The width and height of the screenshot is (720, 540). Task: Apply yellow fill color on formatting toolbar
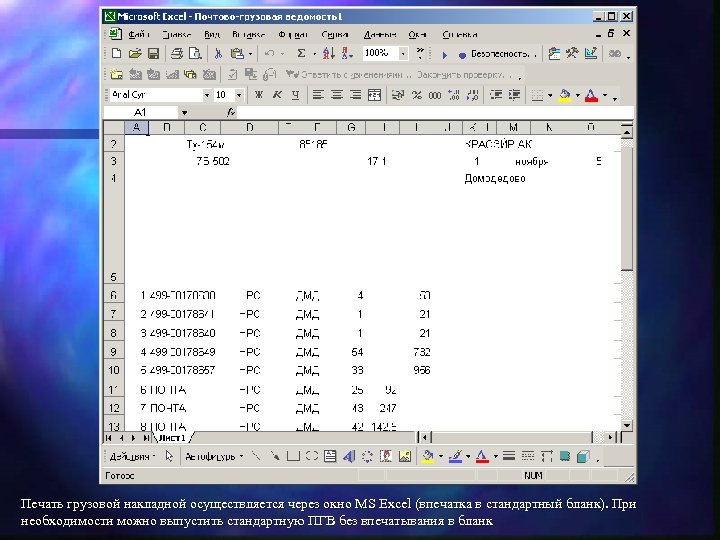point(565,95)
